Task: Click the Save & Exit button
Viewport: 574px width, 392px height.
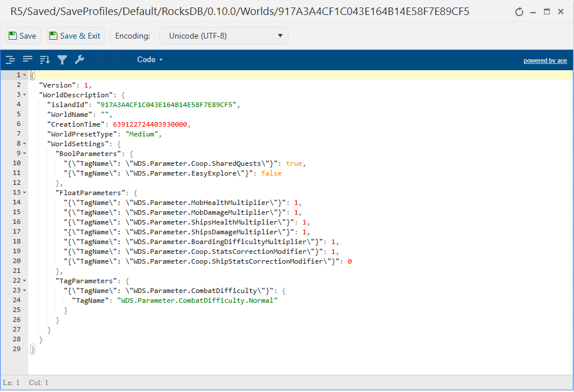Action: 75,36
